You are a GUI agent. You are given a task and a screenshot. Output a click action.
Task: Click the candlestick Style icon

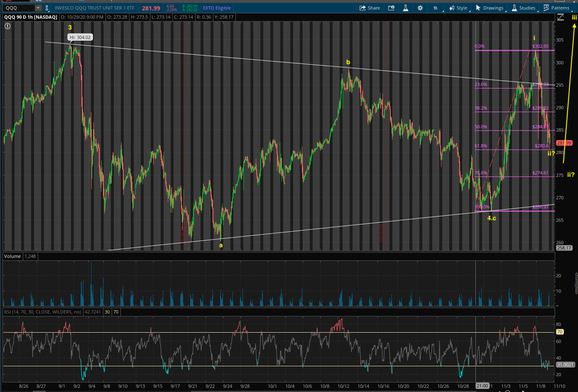[452, 8]
